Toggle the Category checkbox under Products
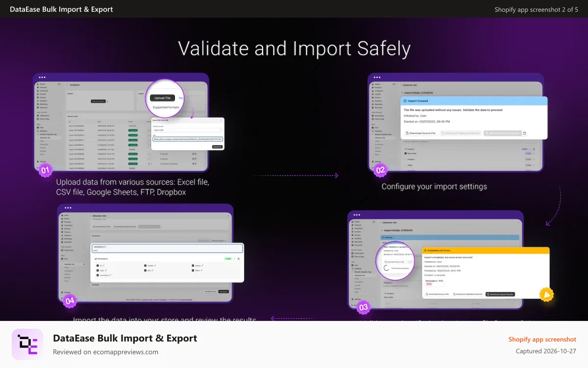The image size is (588, 368). click(x=405, y=159)
